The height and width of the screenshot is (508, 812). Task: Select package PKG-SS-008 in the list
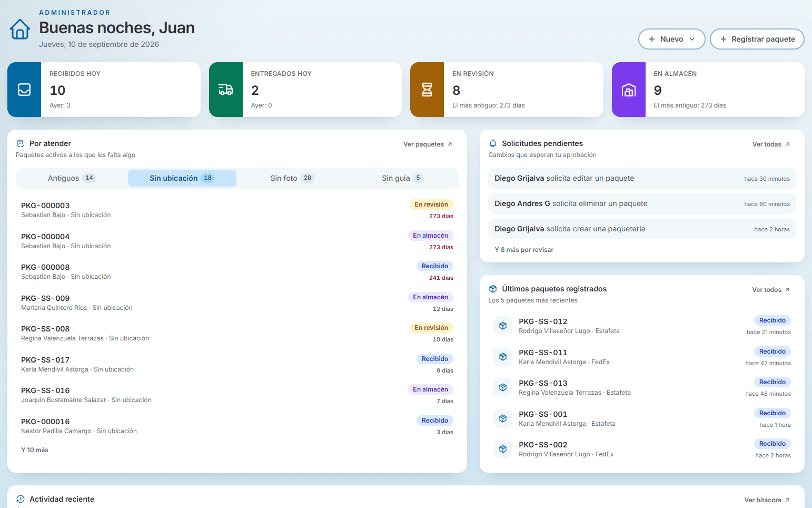click(x=237, y=333)
